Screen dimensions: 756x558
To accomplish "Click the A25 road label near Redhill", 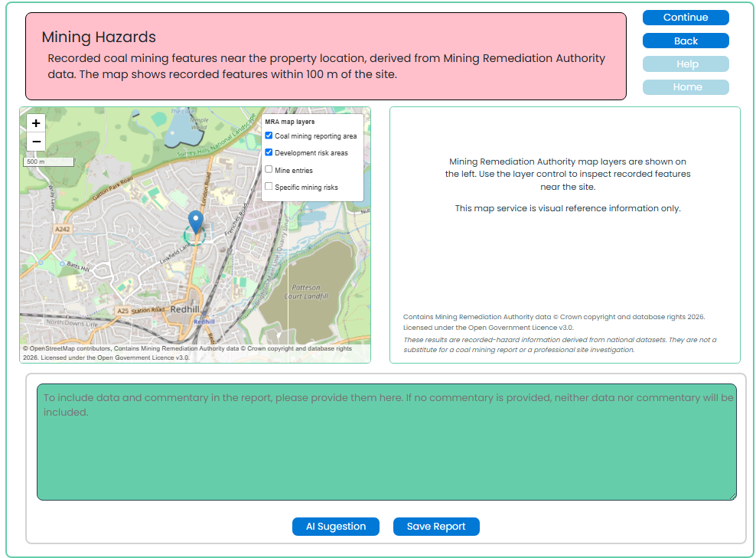I will [123, 311].
